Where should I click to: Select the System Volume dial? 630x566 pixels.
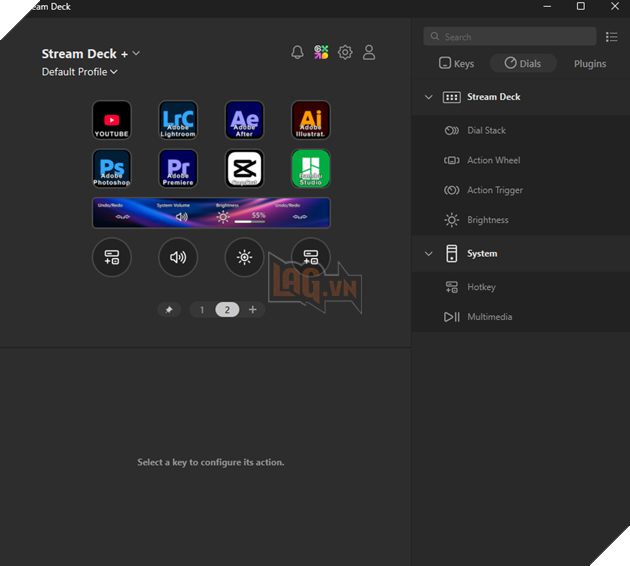tap(178, 257)
